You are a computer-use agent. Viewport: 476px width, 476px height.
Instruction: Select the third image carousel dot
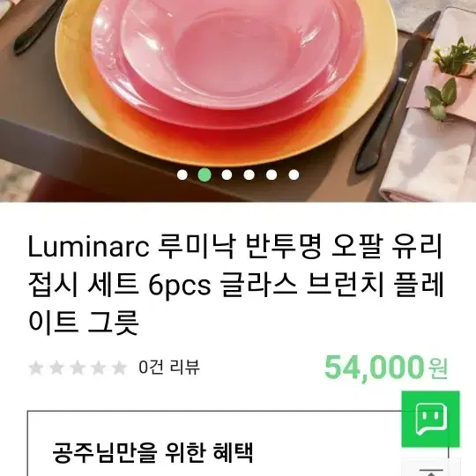click(227, 175)
